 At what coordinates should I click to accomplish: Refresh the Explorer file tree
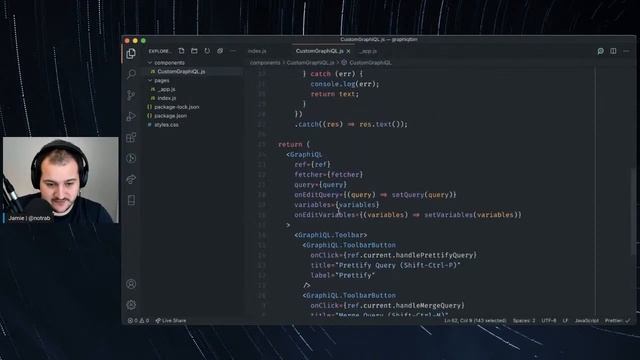(207, 51)
